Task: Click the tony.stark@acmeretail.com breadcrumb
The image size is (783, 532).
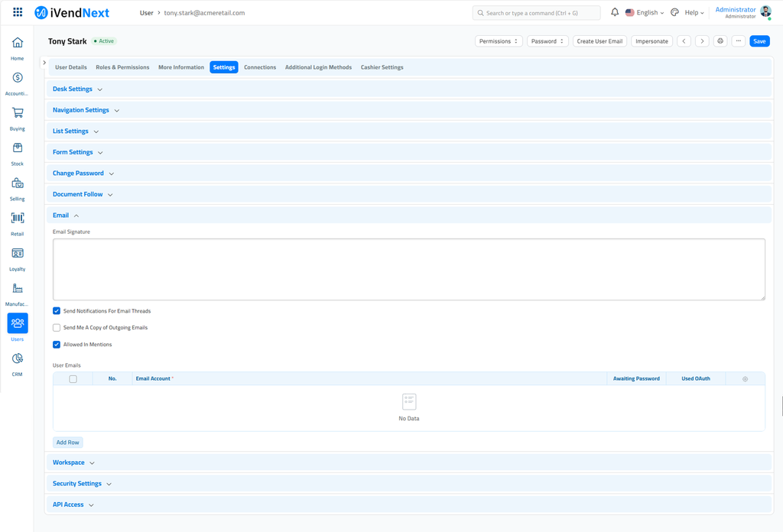Action: 204,13
